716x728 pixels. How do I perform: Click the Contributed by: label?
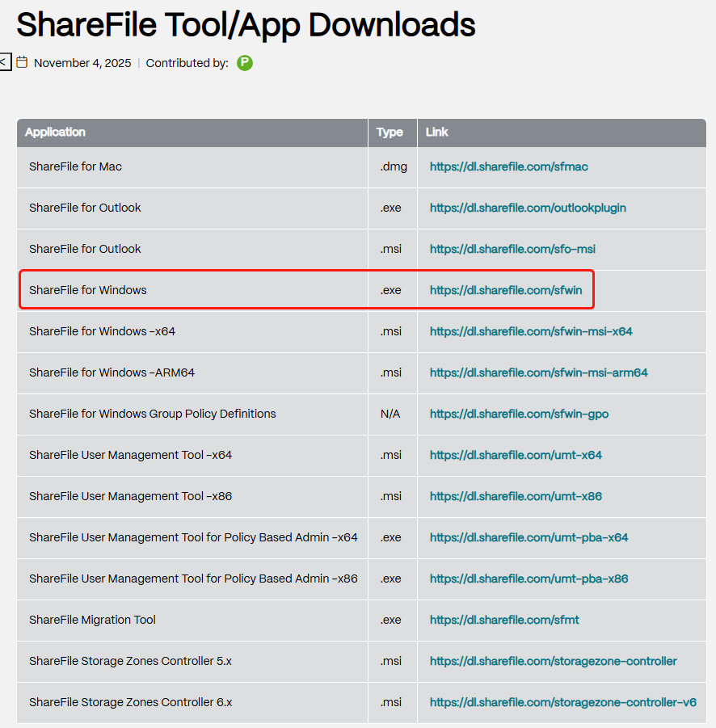pyautogui.click(x=187, y=63)
